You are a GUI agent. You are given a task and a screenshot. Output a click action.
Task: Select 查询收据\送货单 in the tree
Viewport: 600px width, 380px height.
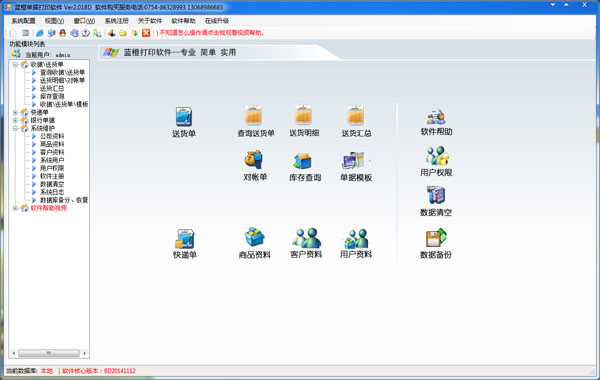pyautogui.click(x=62, y=72)
